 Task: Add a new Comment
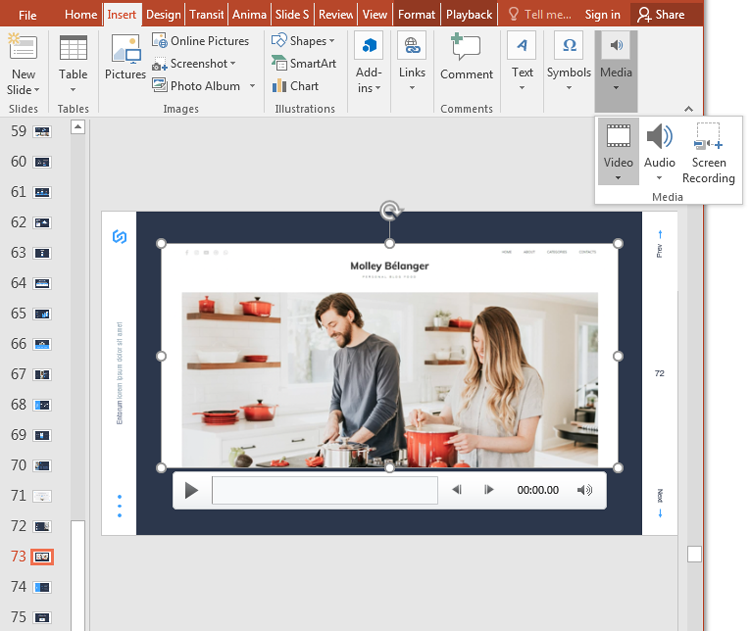tap(466, 57)
